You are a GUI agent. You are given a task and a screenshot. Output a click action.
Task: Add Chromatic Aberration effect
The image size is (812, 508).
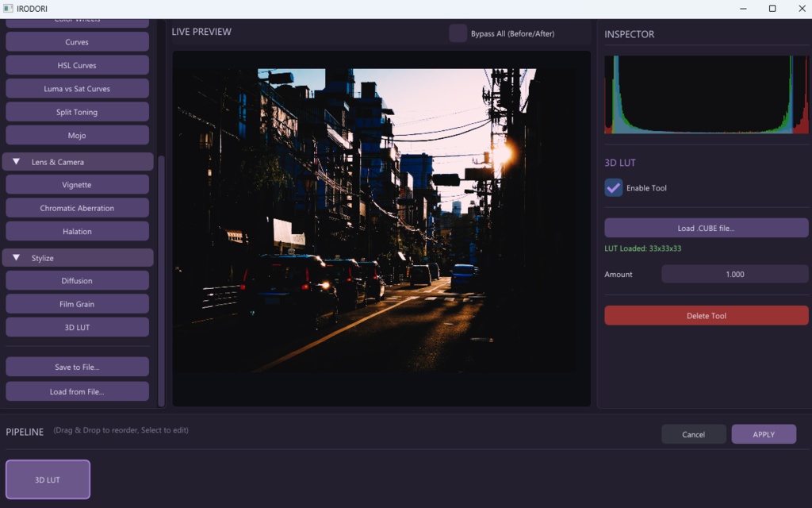pyautogui.click(x=77, y=208)
